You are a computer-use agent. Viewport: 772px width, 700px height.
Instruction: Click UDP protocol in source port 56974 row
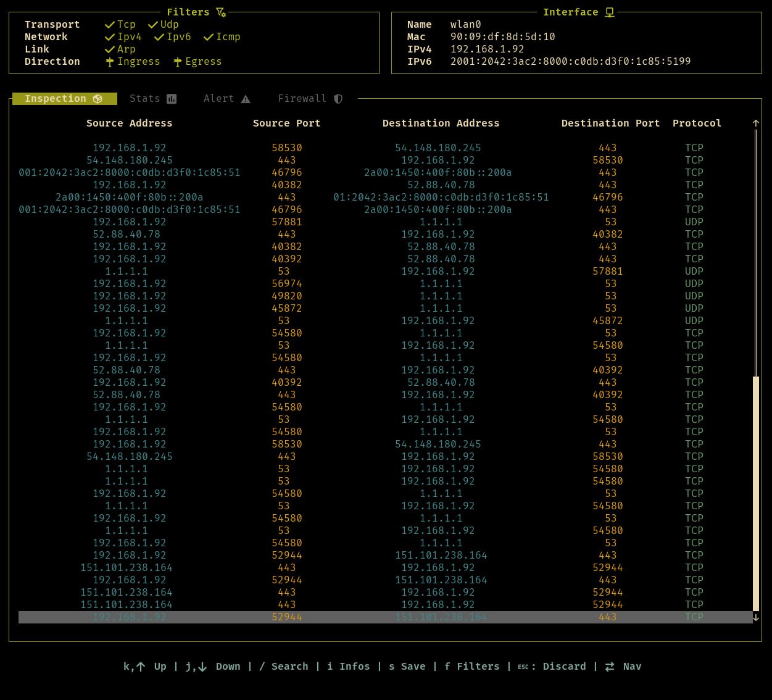pyautogui.click(x=694, y=284)
